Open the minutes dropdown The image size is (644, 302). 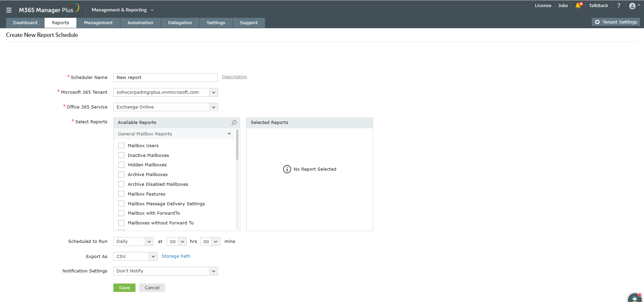tap(210, 242)
